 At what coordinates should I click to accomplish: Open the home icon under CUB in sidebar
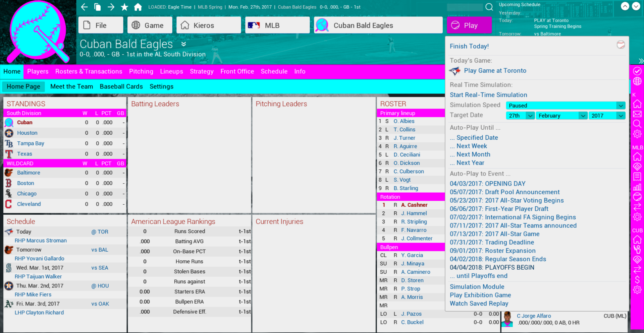coord(637,240)
